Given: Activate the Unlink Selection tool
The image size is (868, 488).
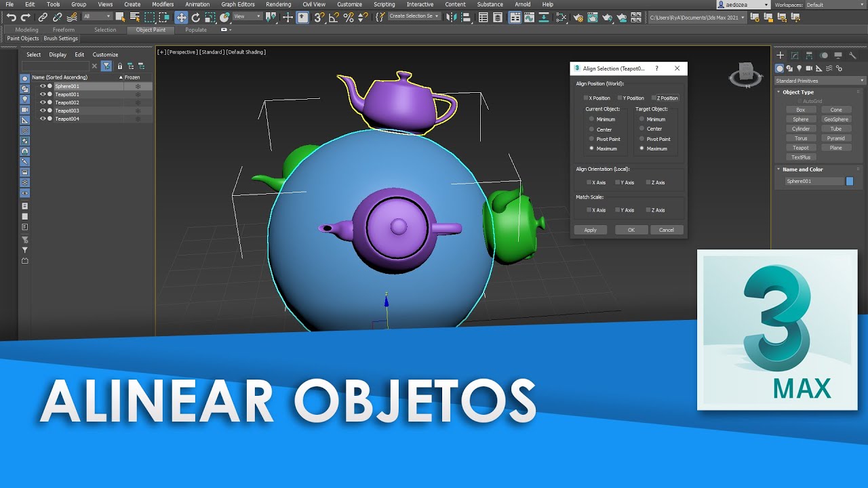Looking at the screenshot, I should tap(58, 17).
